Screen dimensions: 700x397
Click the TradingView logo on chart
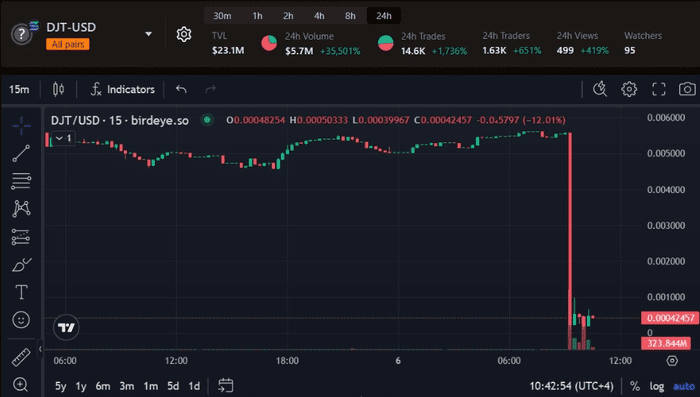[x=66, y=327]
